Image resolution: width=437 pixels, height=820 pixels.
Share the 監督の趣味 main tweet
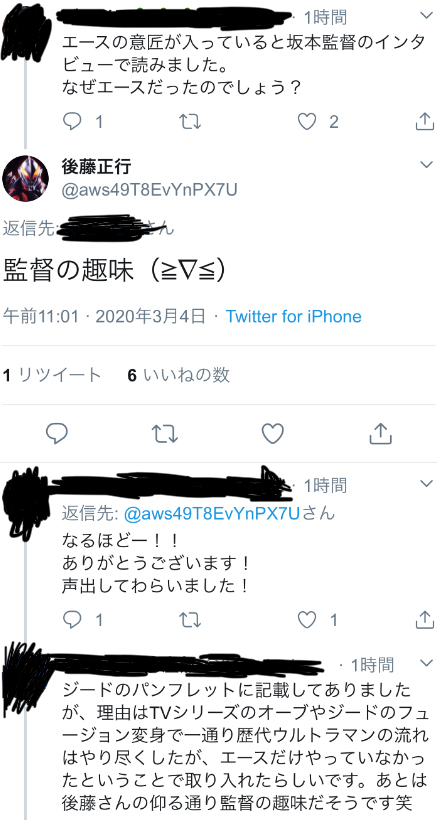(381, 434)
